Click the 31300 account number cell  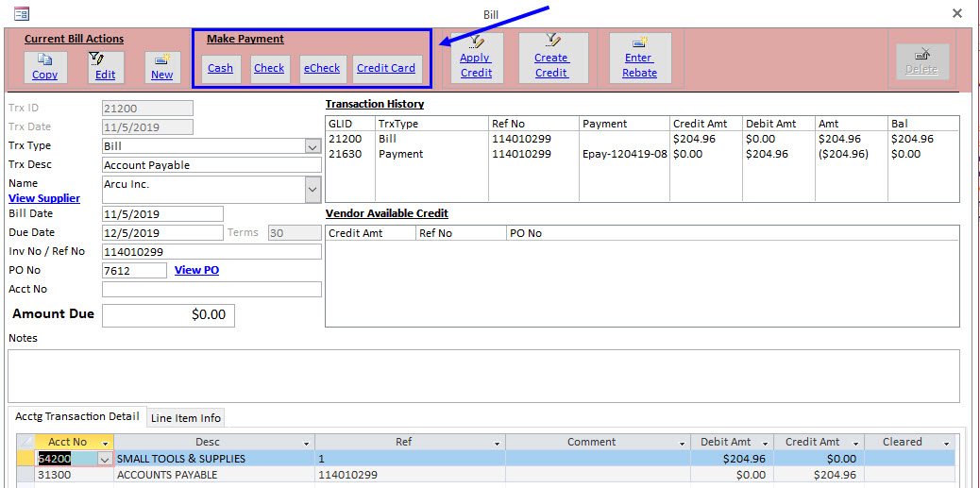[x=75, y=475]
